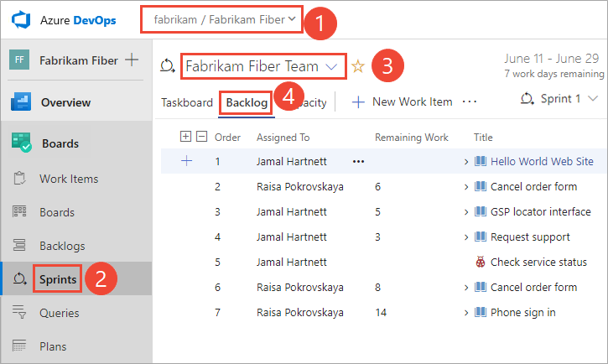
Task: Open Overview in the sidebar
Action: click(x=65, y=102)
